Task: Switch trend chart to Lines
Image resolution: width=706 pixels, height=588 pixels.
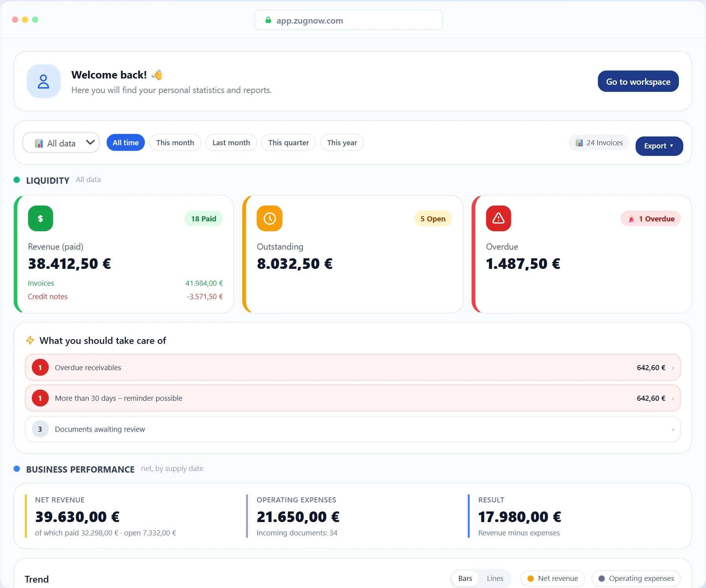Action: pyautogui.click(x=495, y=578)
